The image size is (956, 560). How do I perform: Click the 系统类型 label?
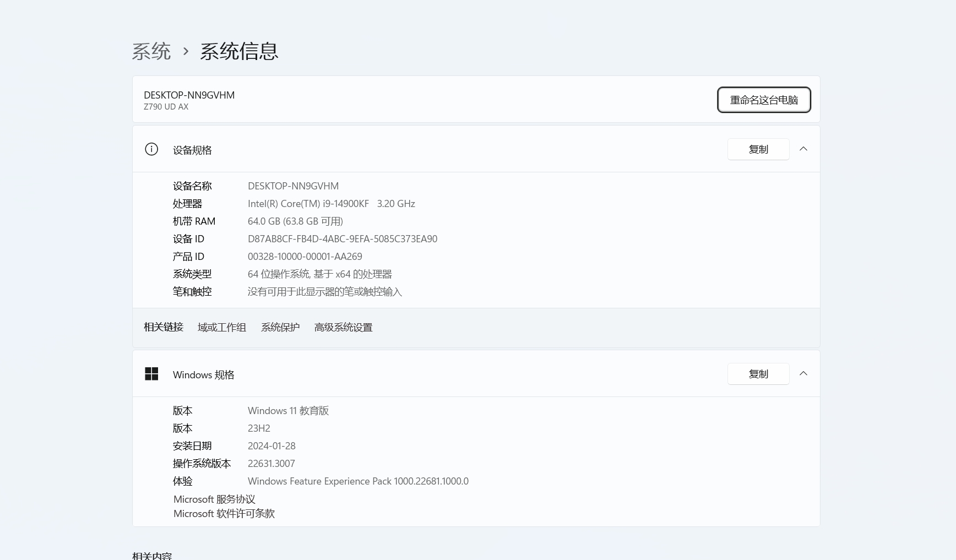(x=192, y=274)
